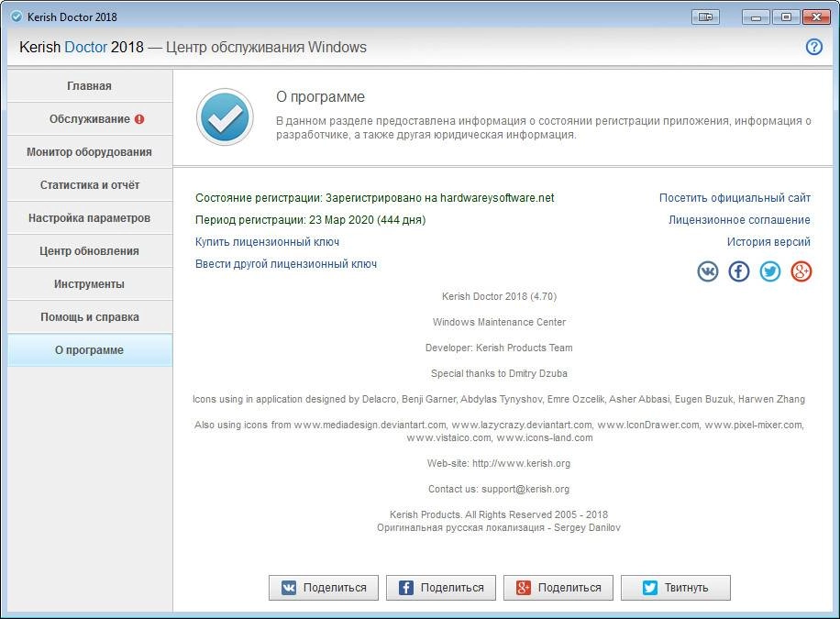Click the Special thanks to Dmitry Dzuba line
840x619 pixels.
coord(499,373)
